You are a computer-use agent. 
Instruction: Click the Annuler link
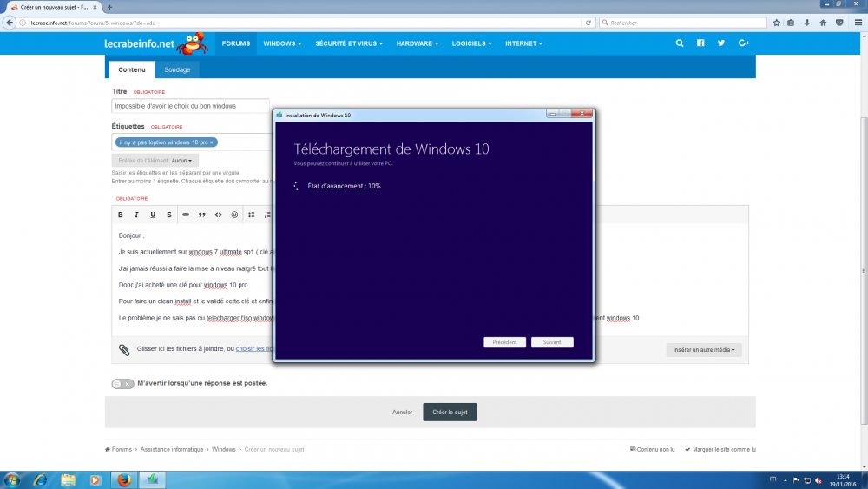point(402,413)
